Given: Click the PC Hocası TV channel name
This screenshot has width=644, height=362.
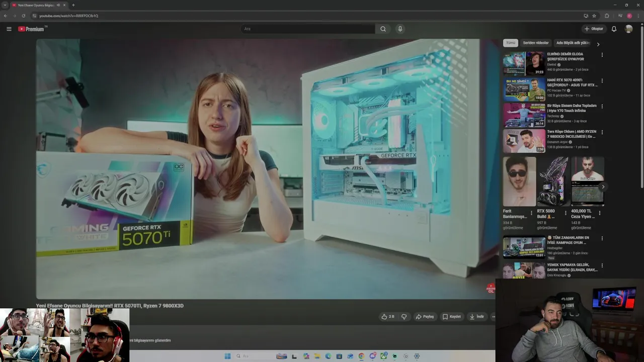Looking at the screenshot, I should (x=556, y=90).
